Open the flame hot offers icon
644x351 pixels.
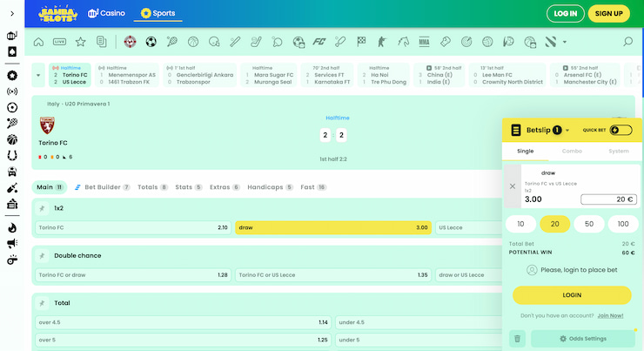[12, 227]
